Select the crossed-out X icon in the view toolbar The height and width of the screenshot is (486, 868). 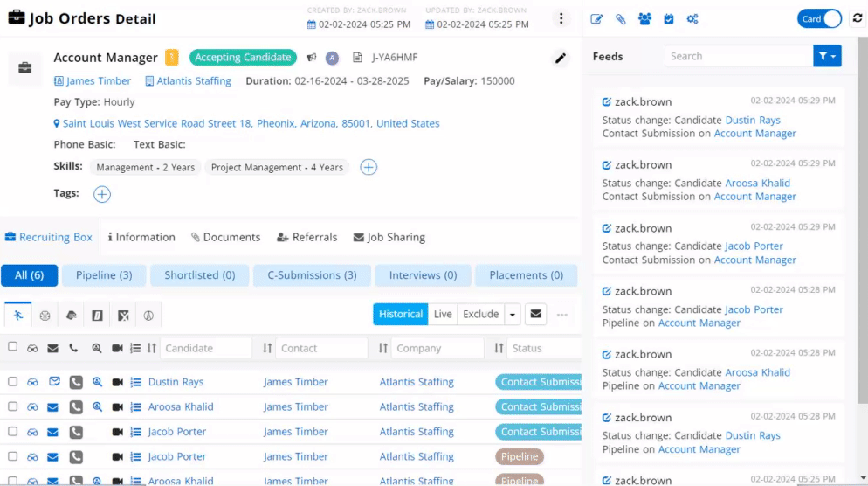pos(123,316)
